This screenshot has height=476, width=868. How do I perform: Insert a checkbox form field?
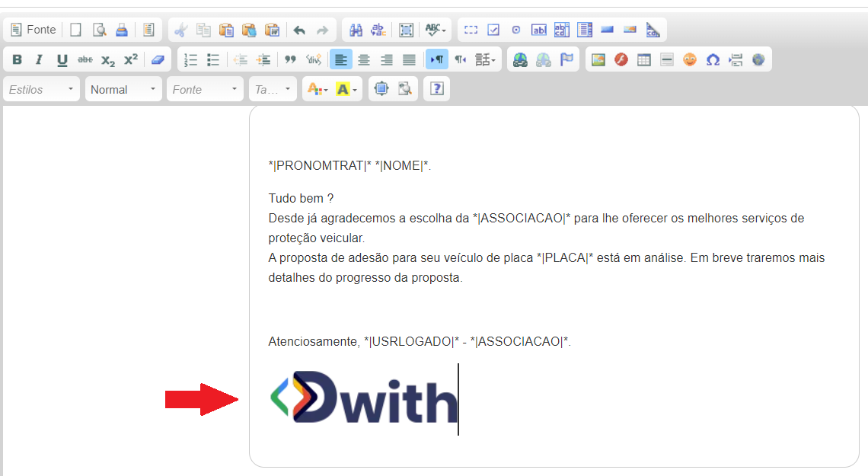493,30
